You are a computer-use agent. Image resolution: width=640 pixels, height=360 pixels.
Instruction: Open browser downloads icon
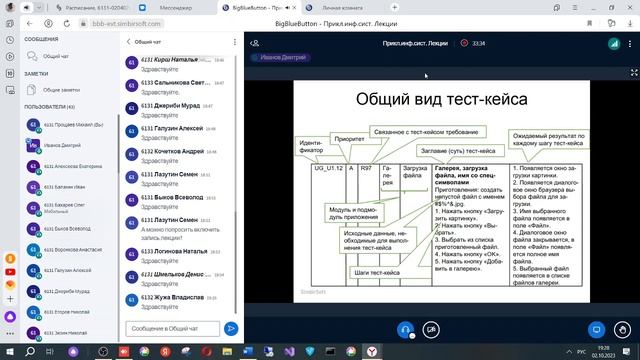630,24
